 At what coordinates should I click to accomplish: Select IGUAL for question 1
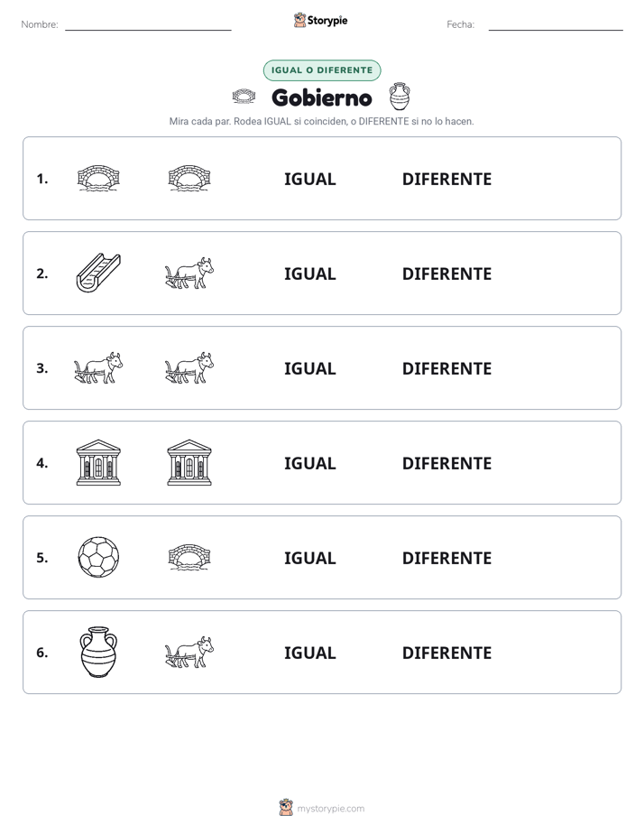click(309, 179)
